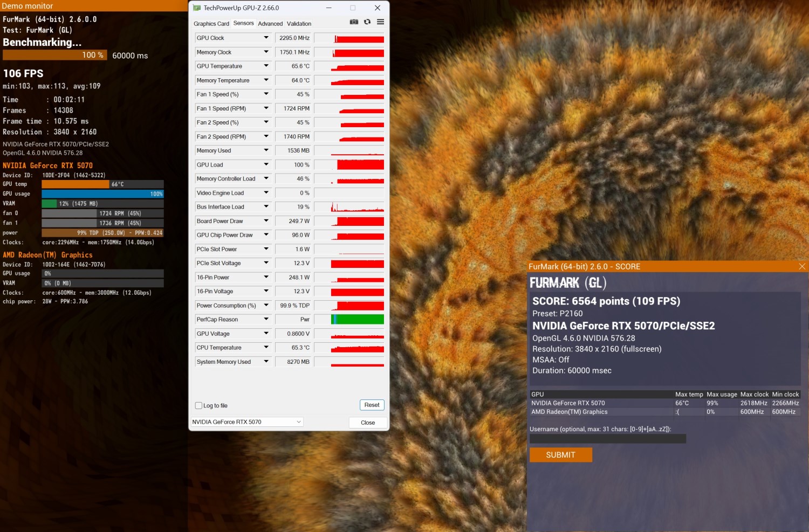Click the Memory Clock value 1750.1 MHz
This screenshot has width=809, height=532.
point(294,52)
